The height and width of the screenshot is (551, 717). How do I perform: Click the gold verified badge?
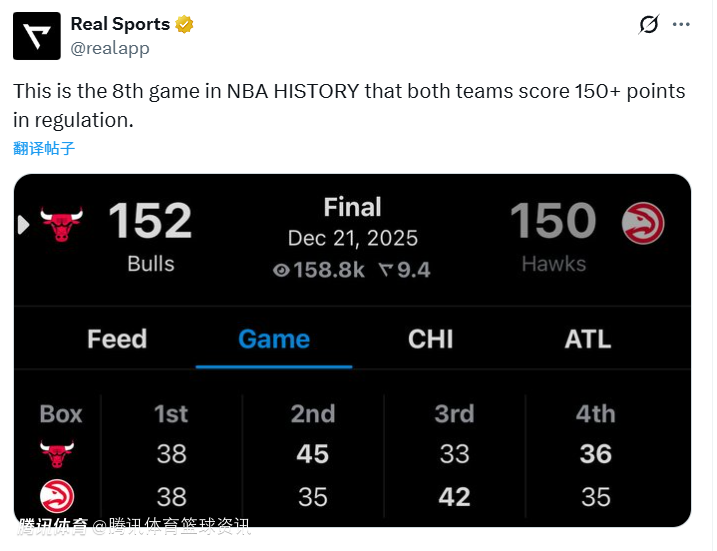[186, 25]
